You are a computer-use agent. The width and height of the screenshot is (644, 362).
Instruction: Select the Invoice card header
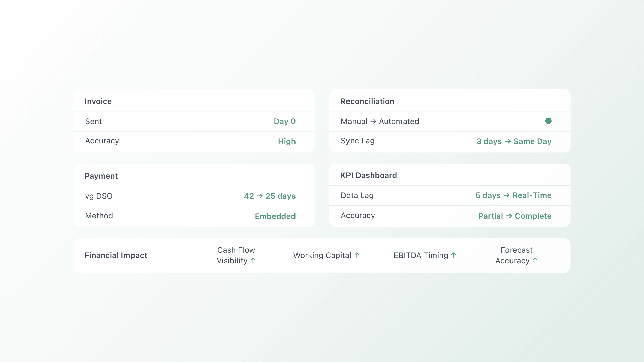coord(98,101)
